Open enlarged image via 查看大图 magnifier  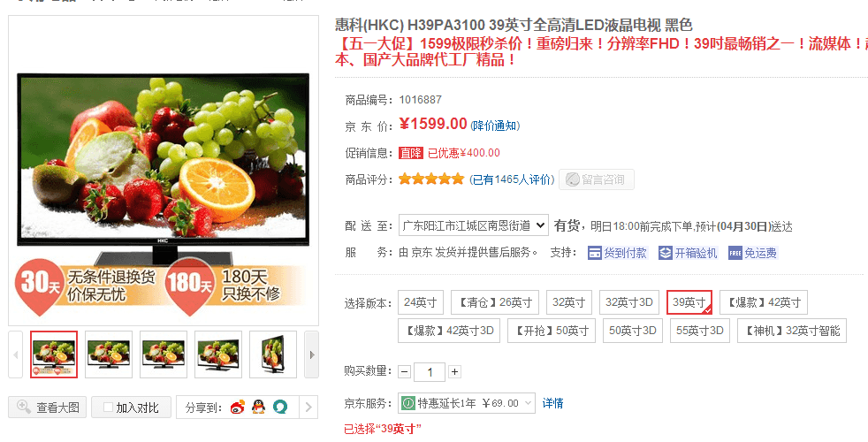pyautogui.click(x=24, y=408)
